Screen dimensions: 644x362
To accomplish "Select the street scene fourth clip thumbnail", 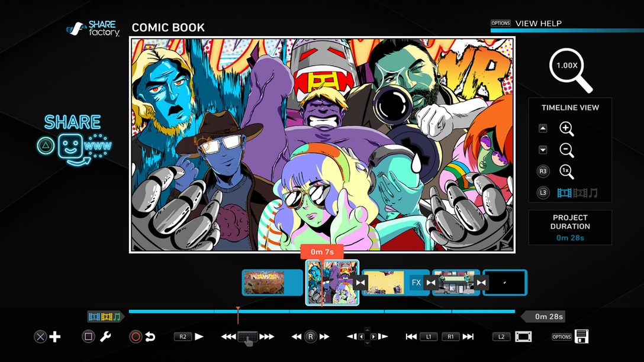I will tap(456, 282).
